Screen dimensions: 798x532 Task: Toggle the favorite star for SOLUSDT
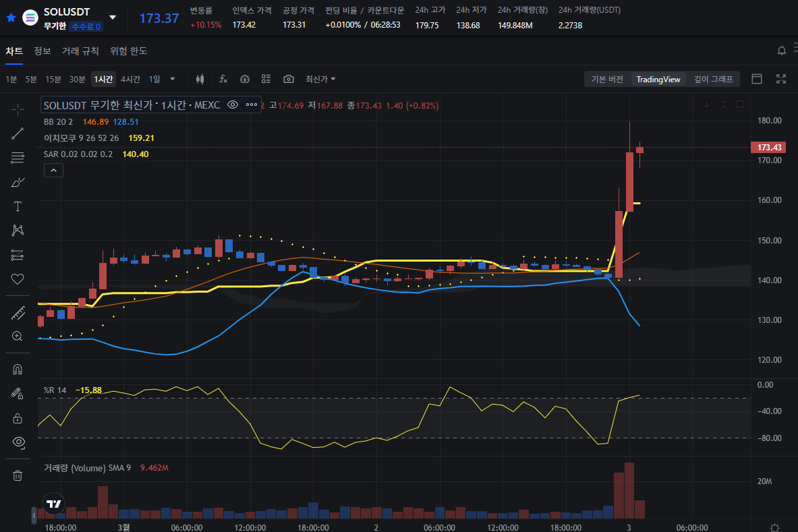click(11, 18)
